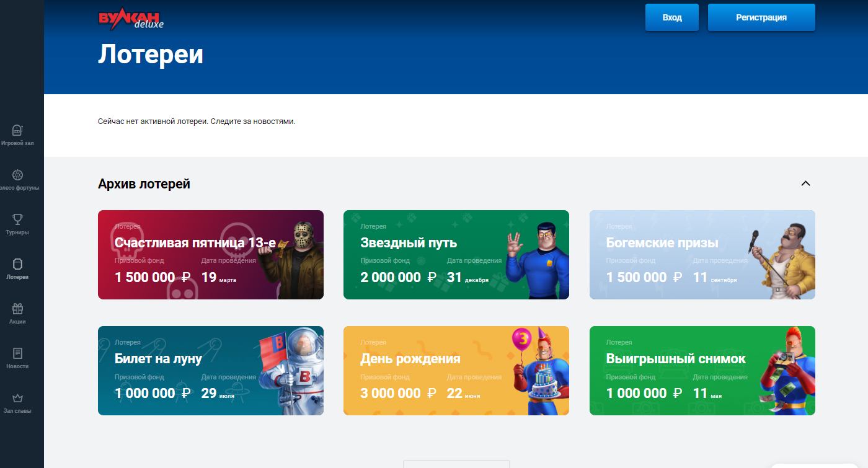Open the Новости newspaper icon
Viewport: 868px width, 468px height.
click(x=17, y=353)
